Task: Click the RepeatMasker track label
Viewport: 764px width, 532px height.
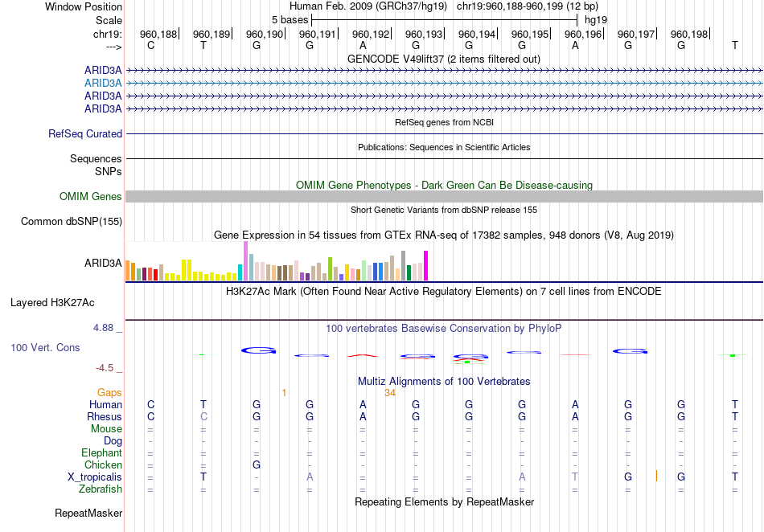Action: click(x=88, y=513)
